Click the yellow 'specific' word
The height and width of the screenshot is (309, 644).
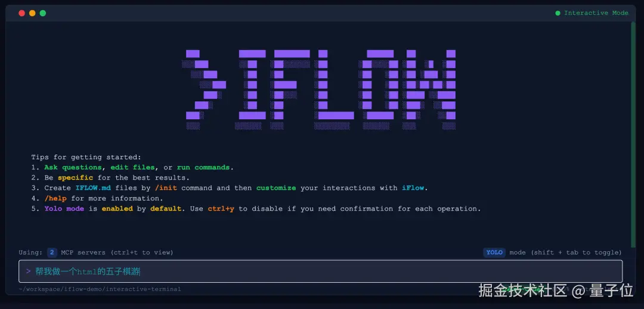tap(76, 178)
